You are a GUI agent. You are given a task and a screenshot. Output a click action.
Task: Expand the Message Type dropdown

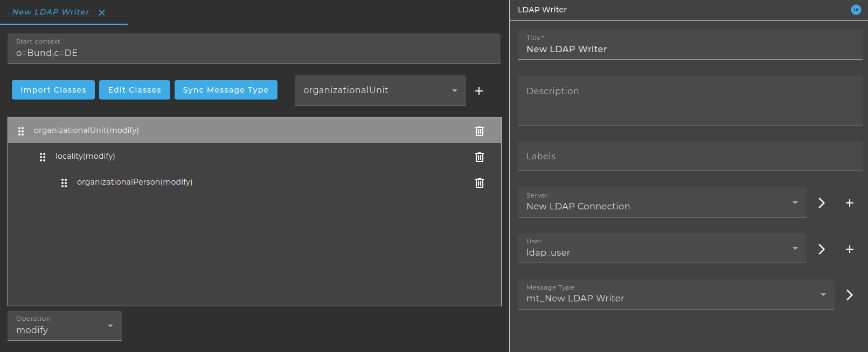coord(676,294)
